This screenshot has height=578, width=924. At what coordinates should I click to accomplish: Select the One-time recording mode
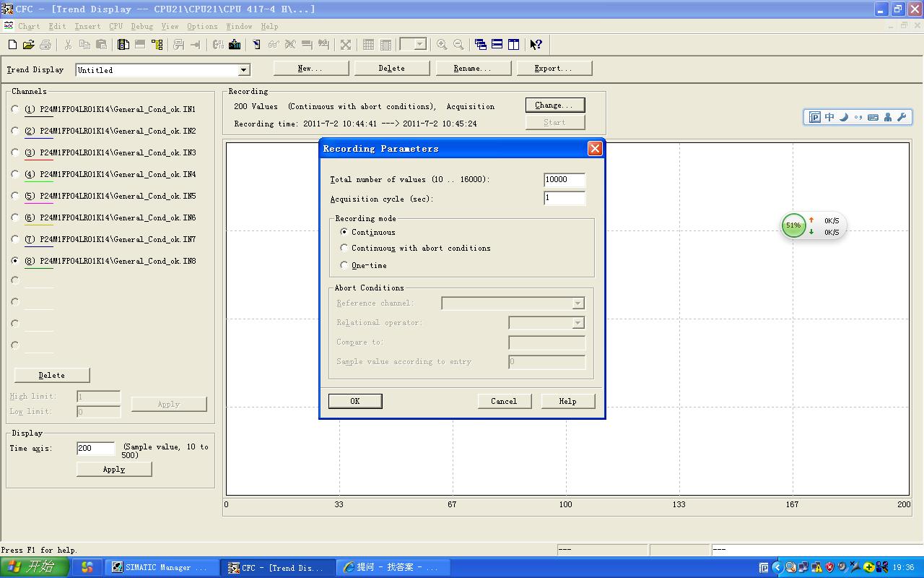tap(344, 265)
